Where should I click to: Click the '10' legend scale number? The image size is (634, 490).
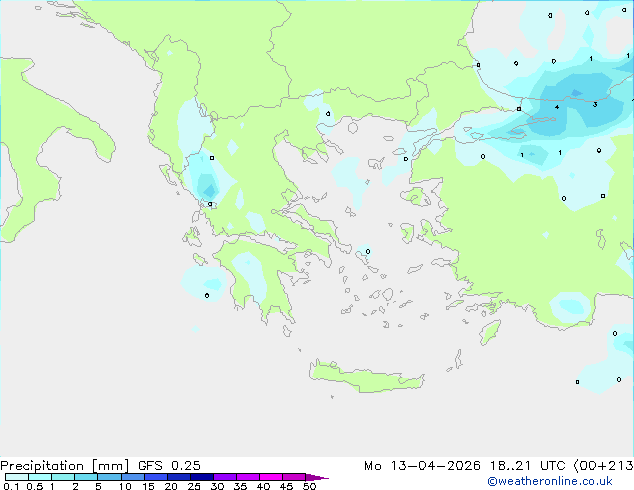[x=125, y=486]
